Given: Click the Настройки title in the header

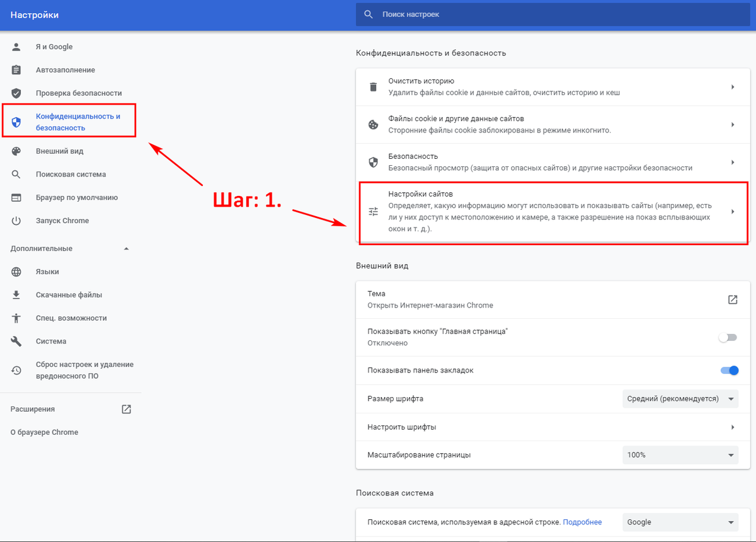Looking at the screenshot, I should click(35, 14).
